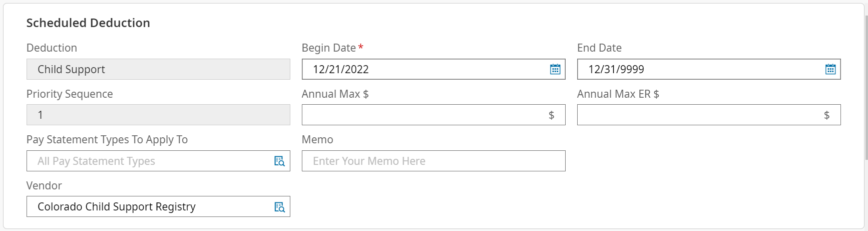The height and width of the screenshot is (231, 868).
Task: Click the dollar sign in Annual Max ER
Action: 826,115
